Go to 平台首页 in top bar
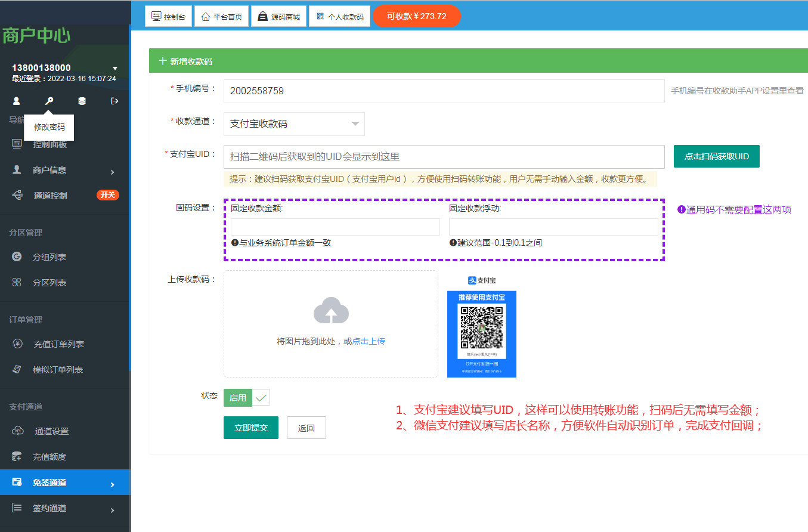Screen dimensions: 808x532 [x=221, y=17]
